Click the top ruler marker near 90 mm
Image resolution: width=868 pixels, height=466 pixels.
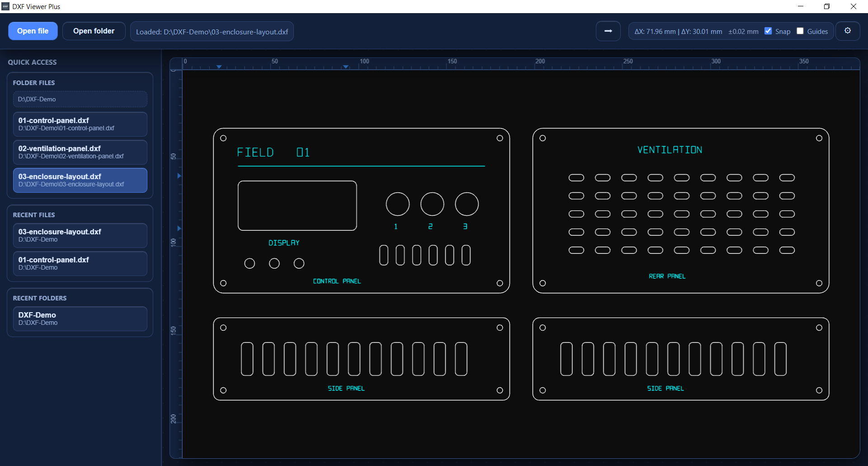(346, 67)
